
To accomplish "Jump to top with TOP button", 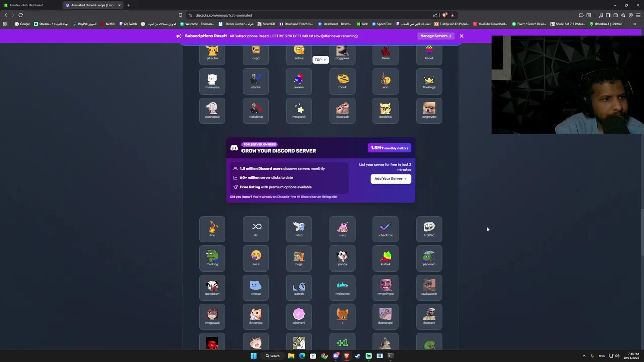I will point(320,60).
